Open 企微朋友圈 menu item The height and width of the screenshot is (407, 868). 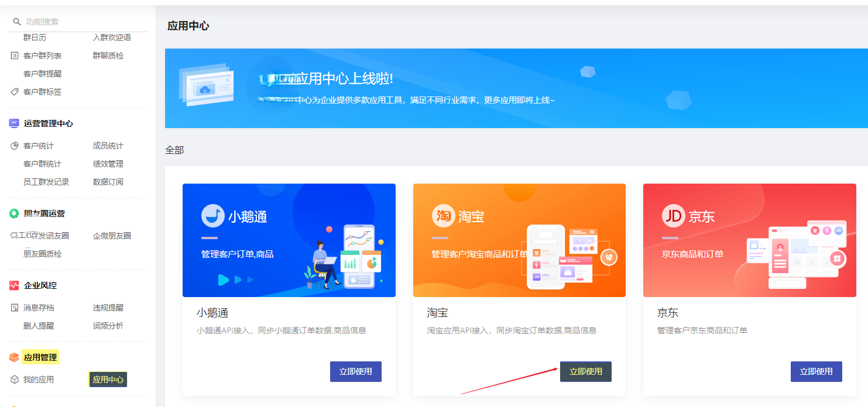[x=112, y=236]
